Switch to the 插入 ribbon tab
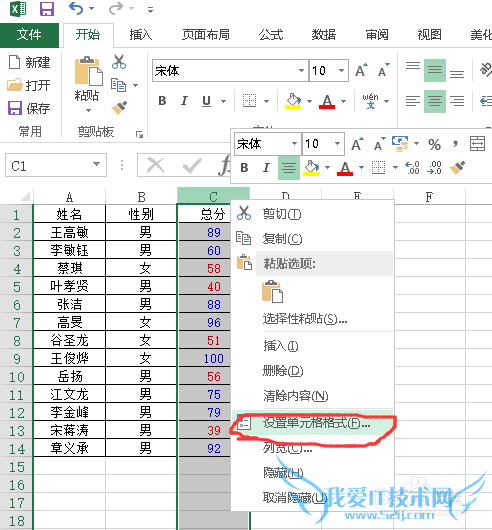This screenshot has width=492, height=530. coord(141,35)
